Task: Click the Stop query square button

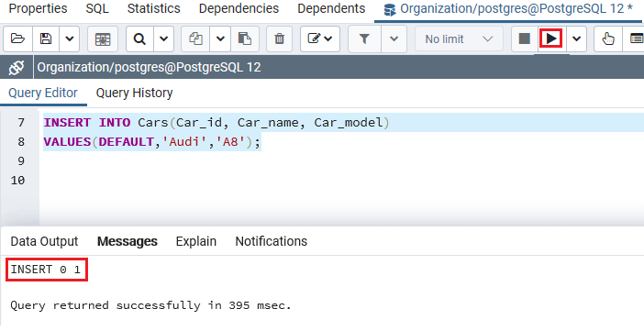Action: [x=525, y=39]
